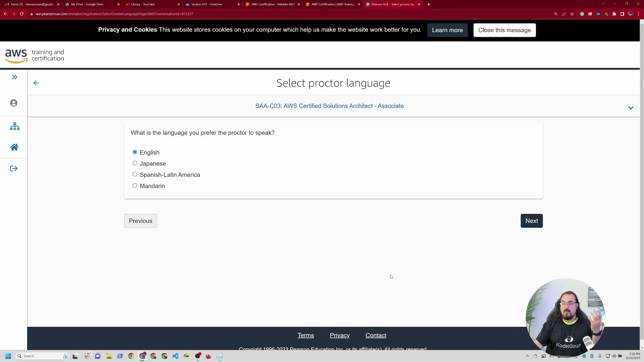644x362 pixels.
Task: Reload the page with browser refresh icon
Action: [21, 14]
